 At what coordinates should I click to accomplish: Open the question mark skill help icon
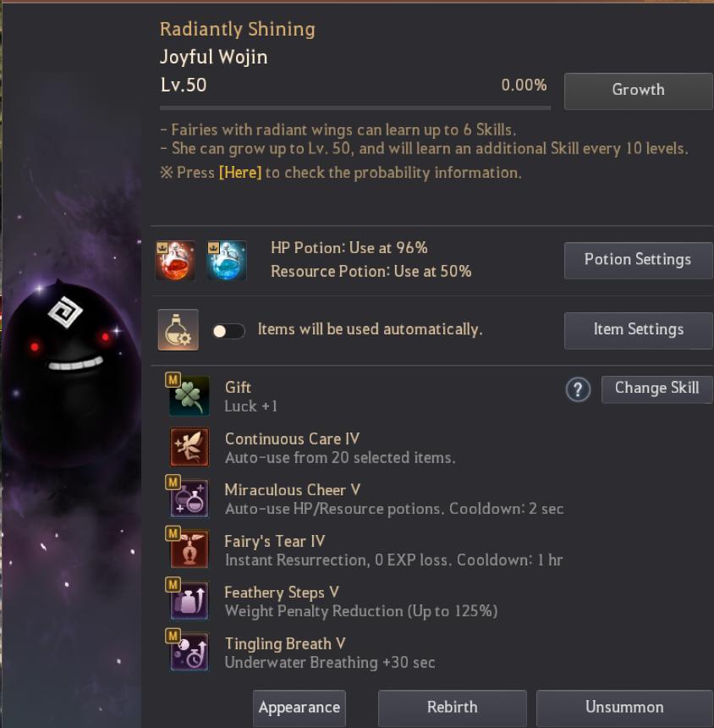[x=578, y=389]
